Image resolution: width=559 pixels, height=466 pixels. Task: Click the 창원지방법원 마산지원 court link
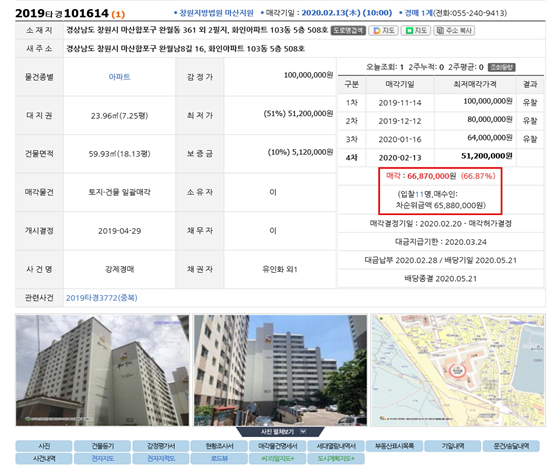coord(216,13)
